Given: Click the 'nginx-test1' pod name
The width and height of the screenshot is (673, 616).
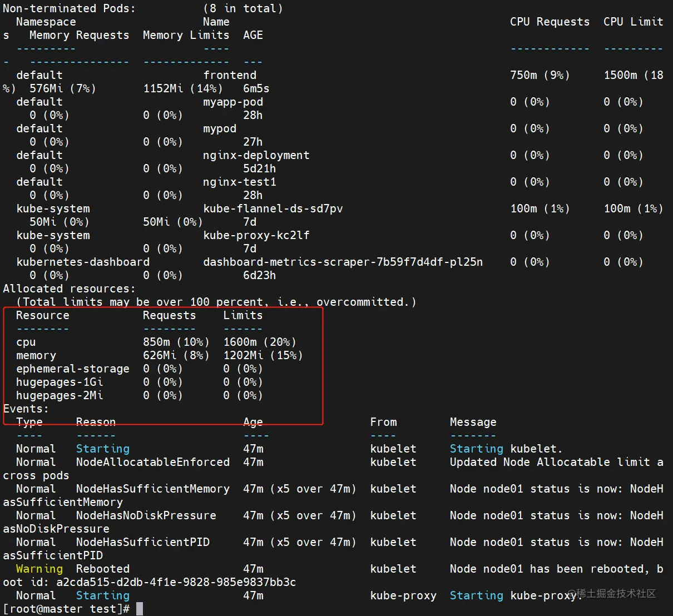Looking at the screenshot, I should [240, 182].
